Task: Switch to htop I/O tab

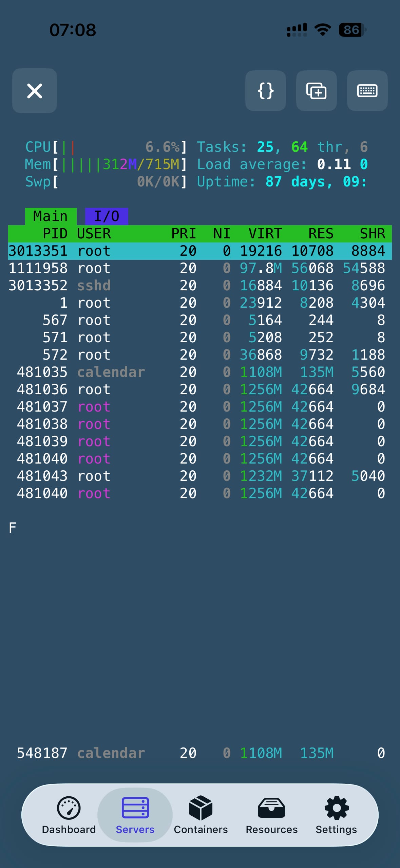Action: 107,216
